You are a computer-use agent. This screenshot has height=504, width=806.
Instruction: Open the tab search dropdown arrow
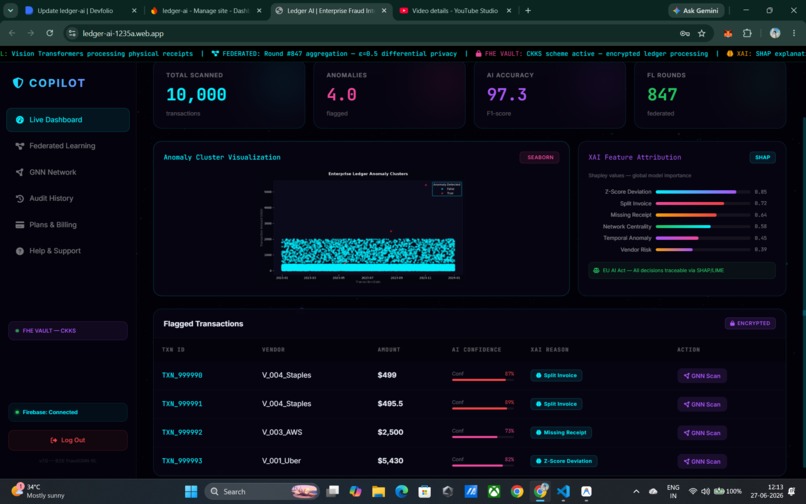pyautogui.click(x=10, y=10)
